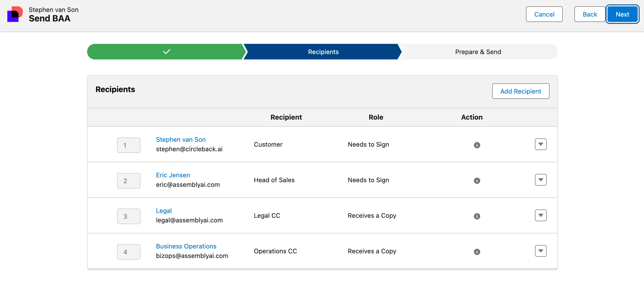Open action dropdown for Stephen van Son
The height and width of the screenshot is (285, 644).
point(541,144)
